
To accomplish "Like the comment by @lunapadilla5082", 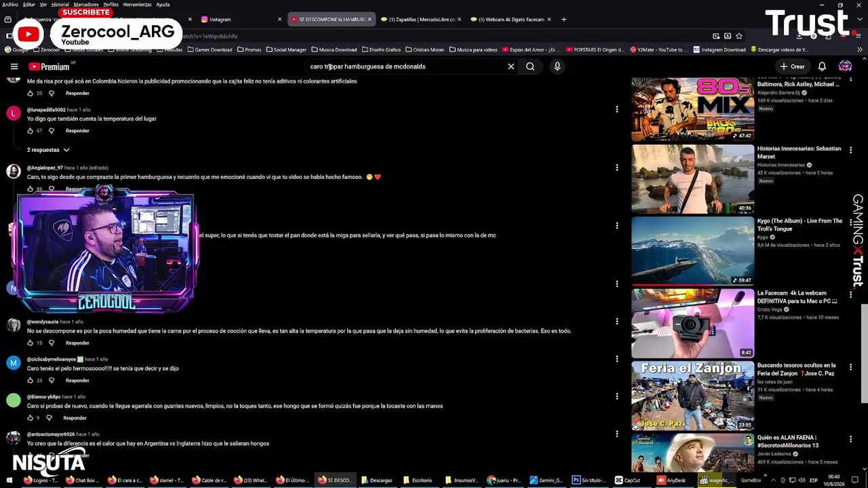I will coord(30,131).
